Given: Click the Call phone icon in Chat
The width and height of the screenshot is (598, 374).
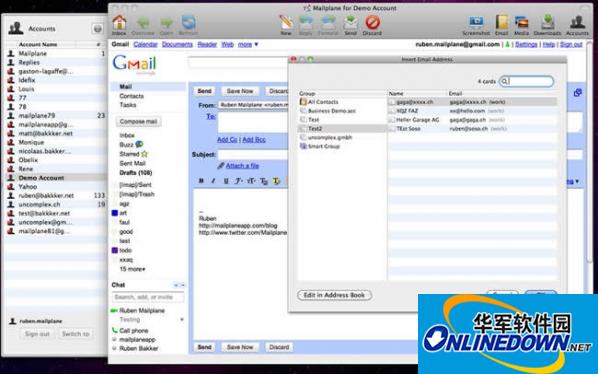Looking at the screenshot, I should (x=114, y=330).
